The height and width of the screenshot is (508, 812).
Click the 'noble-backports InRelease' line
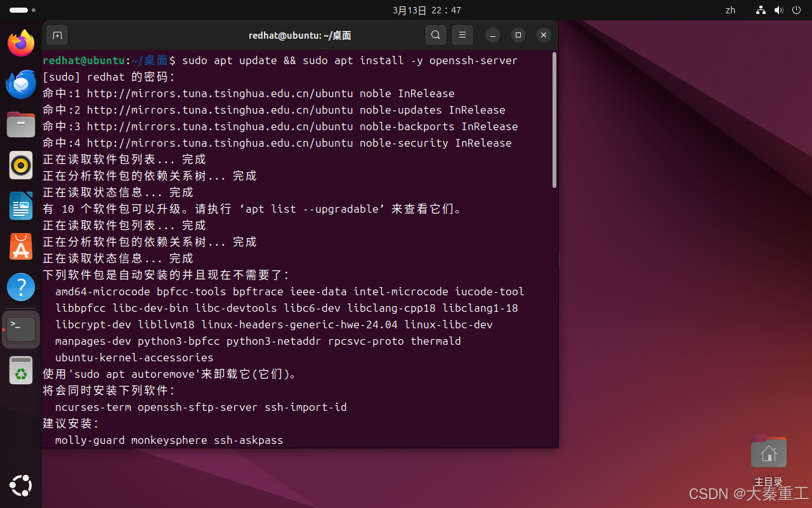(280, 126)
